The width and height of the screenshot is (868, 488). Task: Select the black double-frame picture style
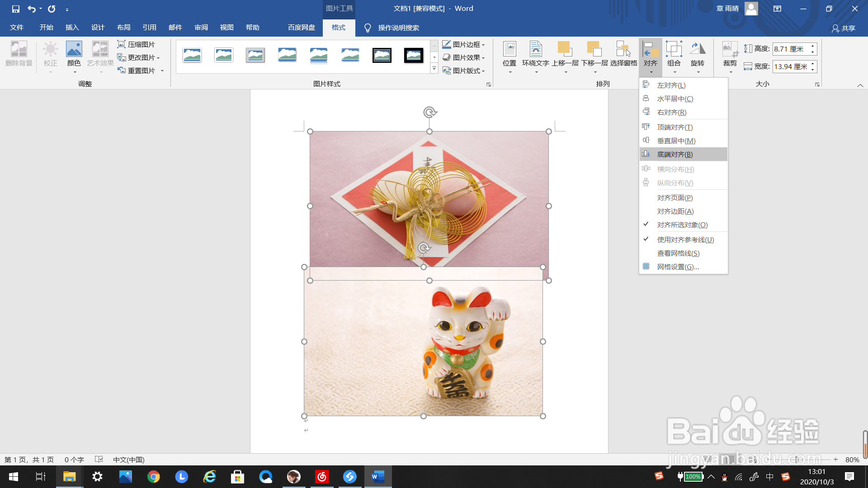[382, 56]
